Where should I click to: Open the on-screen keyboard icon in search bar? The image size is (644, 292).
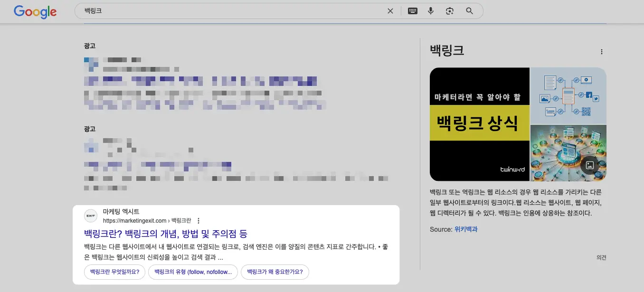tap(412, 10)
